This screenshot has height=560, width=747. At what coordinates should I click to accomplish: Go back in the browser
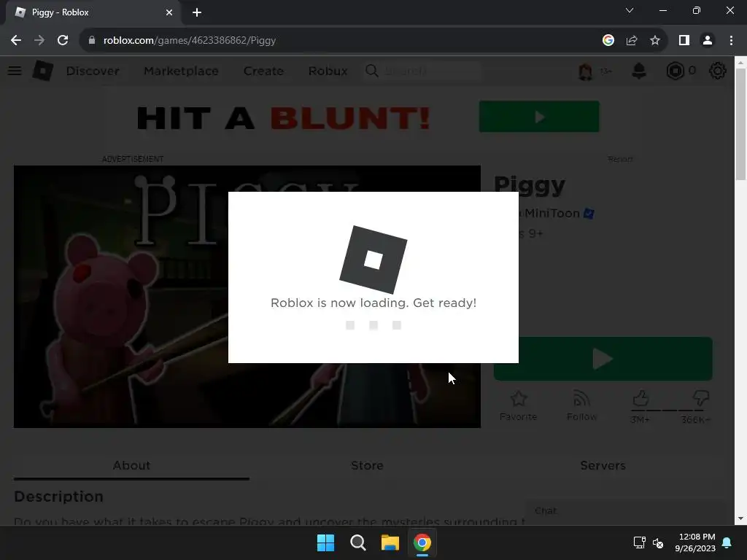click(x=16, y=41)
